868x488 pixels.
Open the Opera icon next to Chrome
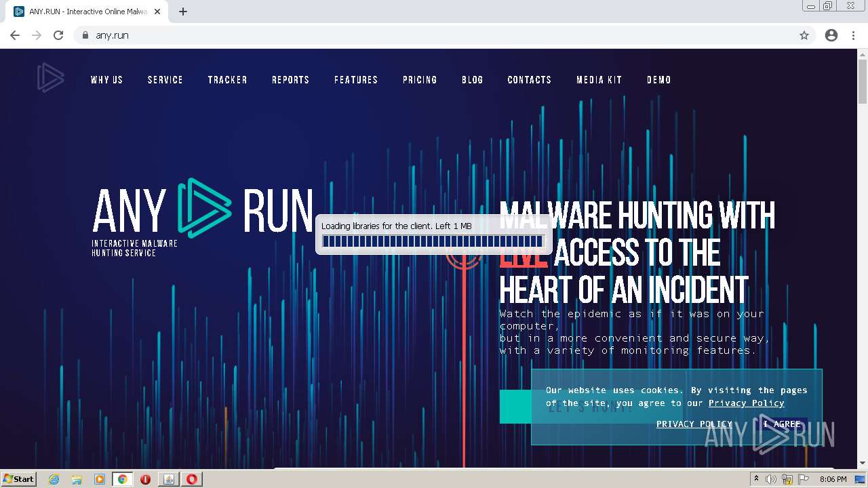tap(146, 479)
